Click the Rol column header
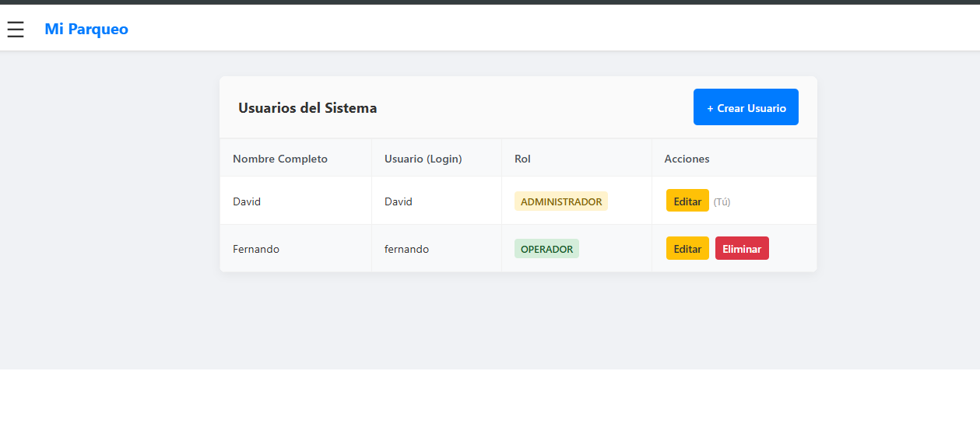Screen dimensions: 980x441 click(522, 159)
